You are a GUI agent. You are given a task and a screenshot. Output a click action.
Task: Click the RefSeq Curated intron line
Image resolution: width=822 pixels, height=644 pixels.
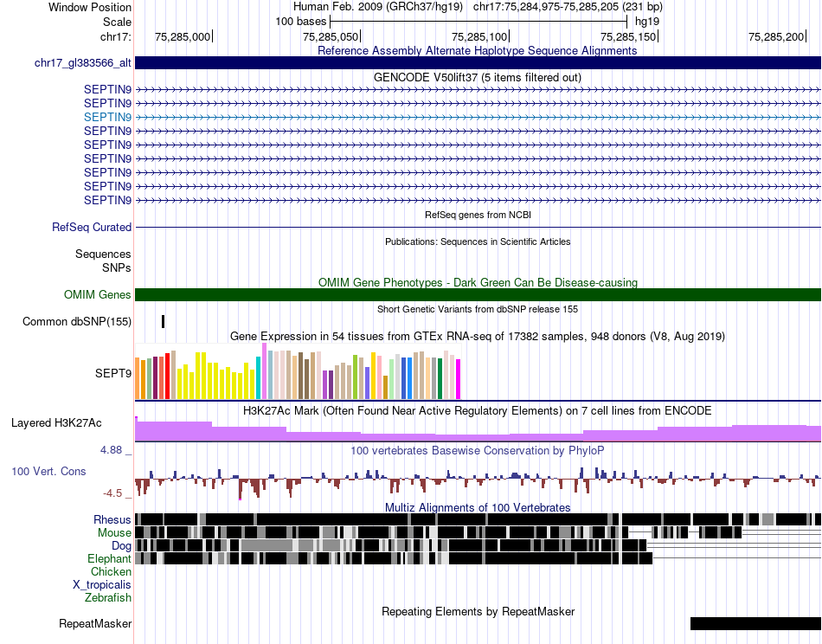point(478,227)
